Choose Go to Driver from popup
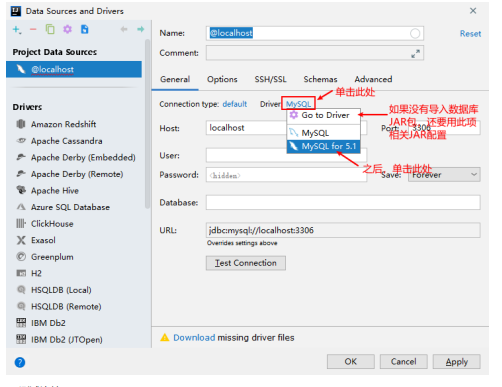 pyautogui.click(x=323, y=115)
